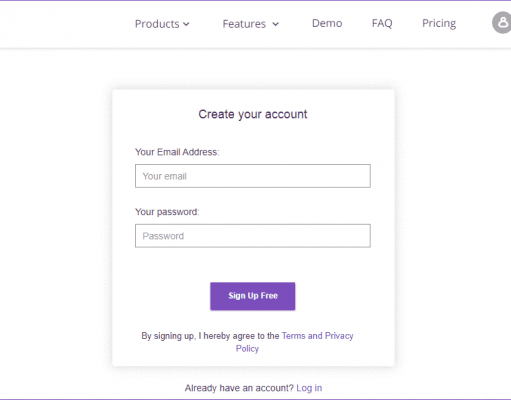This screenshot has width=511, height=400.
Task: Open the user account avatar icon
Action: pos(502,23)
